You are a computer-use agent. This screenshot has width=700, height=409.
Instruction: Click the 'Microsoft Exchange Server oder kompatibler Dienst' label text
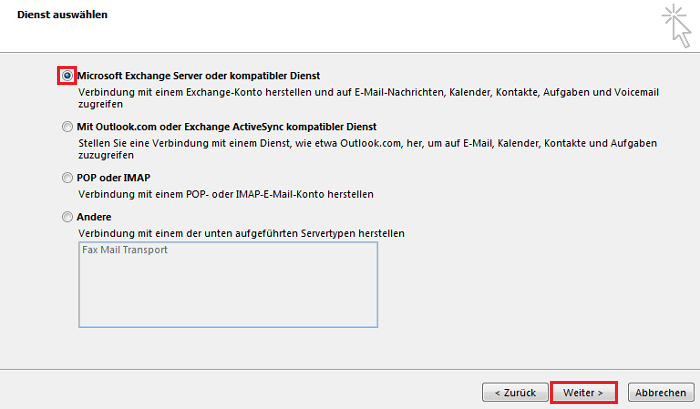point(199,75)
